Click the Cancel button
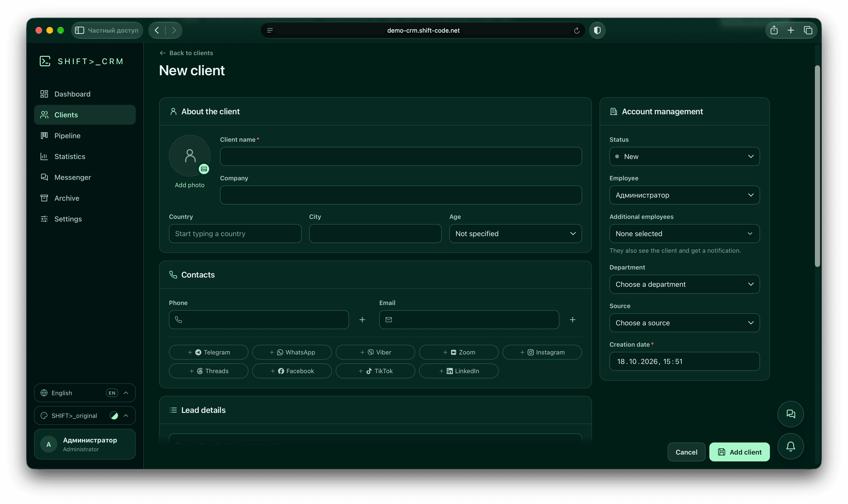 point(686,452)
